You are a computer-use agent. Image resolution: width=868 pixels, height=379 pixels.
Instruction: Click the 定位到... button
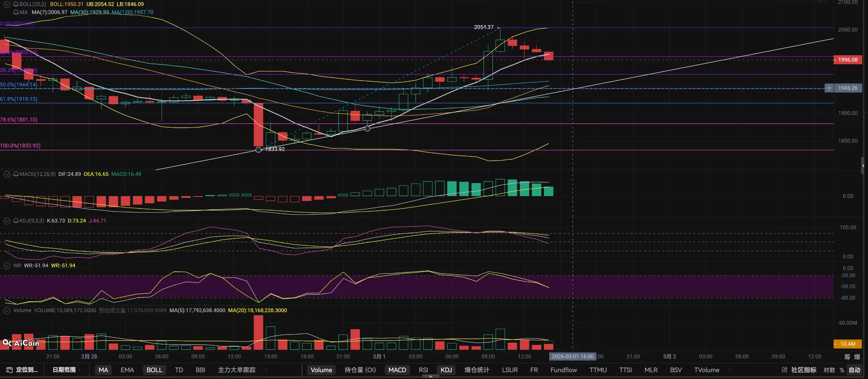pyautogui.click(x=22, y=370)
